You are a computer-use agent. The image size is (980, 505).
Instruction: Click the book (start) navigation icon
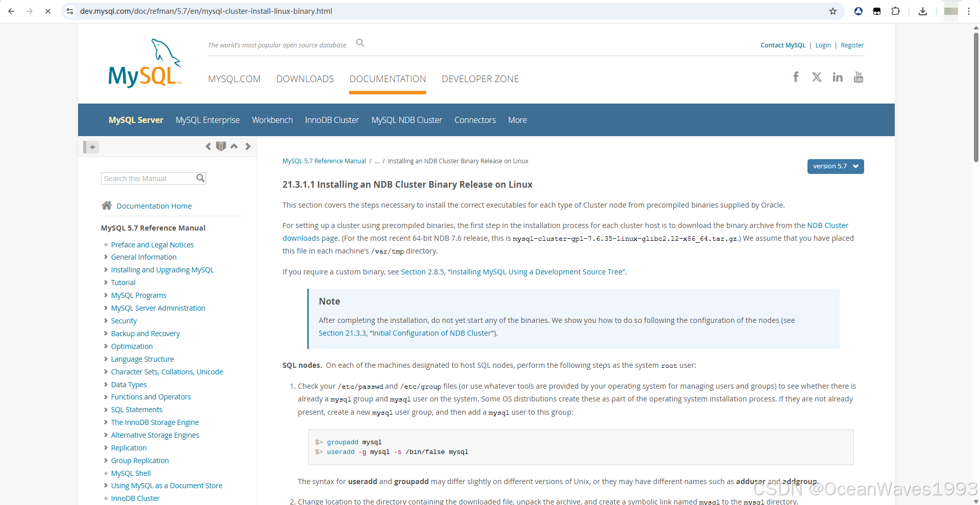(221, 146)
